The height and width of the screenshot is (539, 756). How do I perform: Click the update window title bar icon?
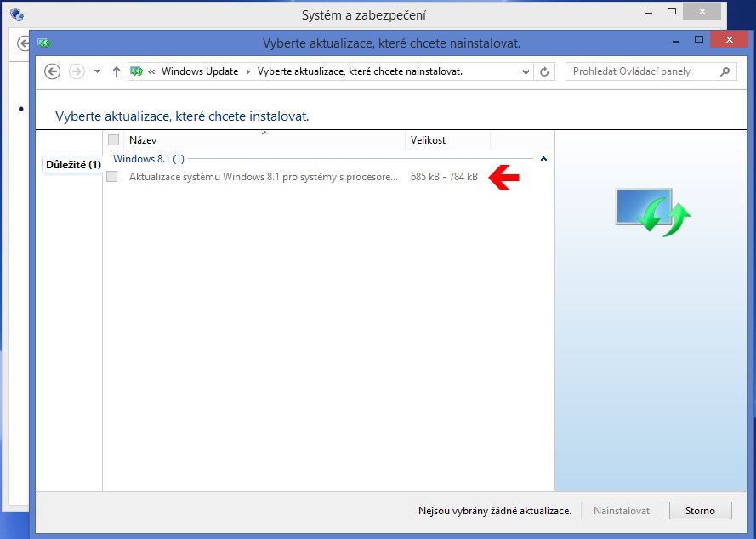(x=43, y=43)
